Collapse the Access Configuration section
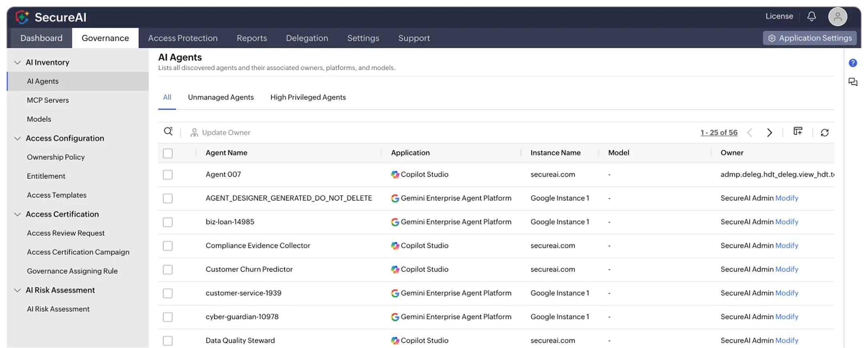The height and width of the screenshot is (348, 868). (x=17, y=138)
